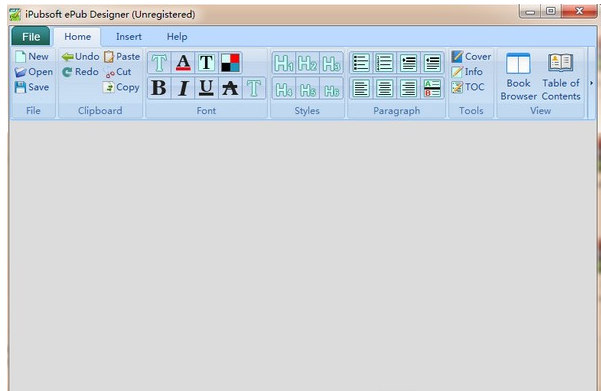Apply the H1 heading style
This screenshot has height=391, width=601.
pyautogui.click(x=284, y=63)
